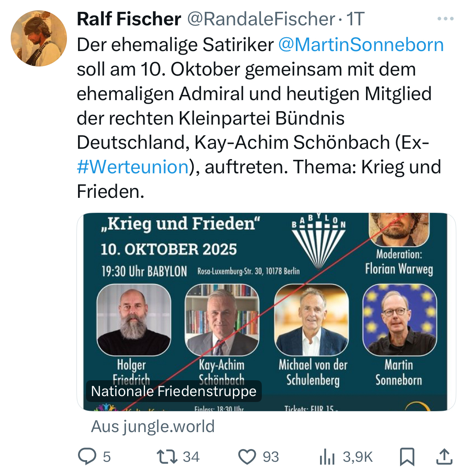Click the 1T tweet timestamp

pos(355,19)
